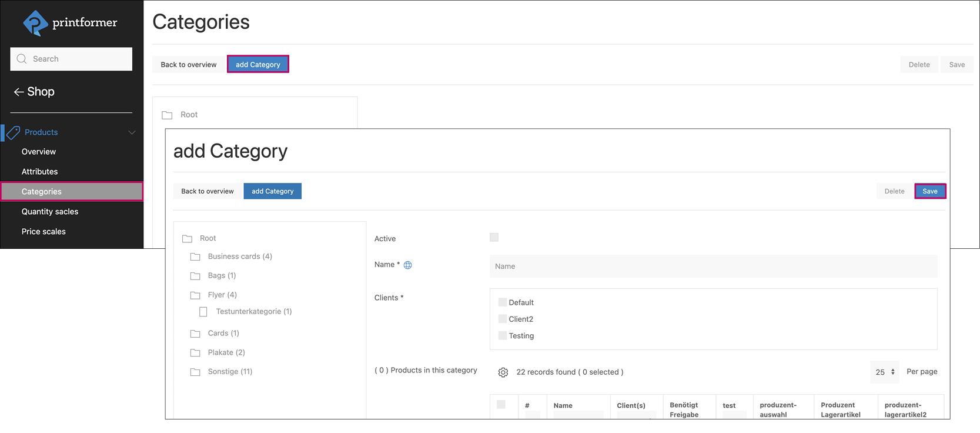Enable the Active checkbox
Viewport: 980px width, 433px height.
coord(494,238)
